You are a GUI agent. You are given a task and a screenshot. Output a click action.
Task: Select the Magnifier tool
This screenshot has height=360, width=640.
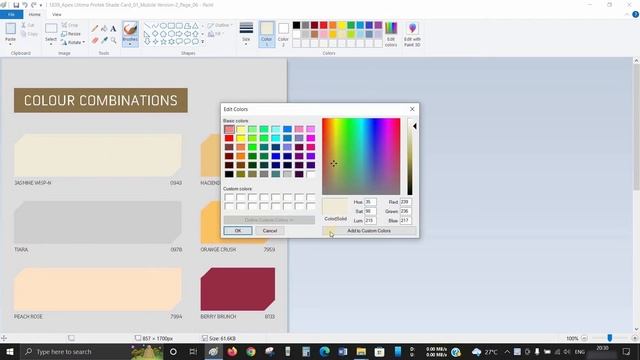(x=113, y=40)
